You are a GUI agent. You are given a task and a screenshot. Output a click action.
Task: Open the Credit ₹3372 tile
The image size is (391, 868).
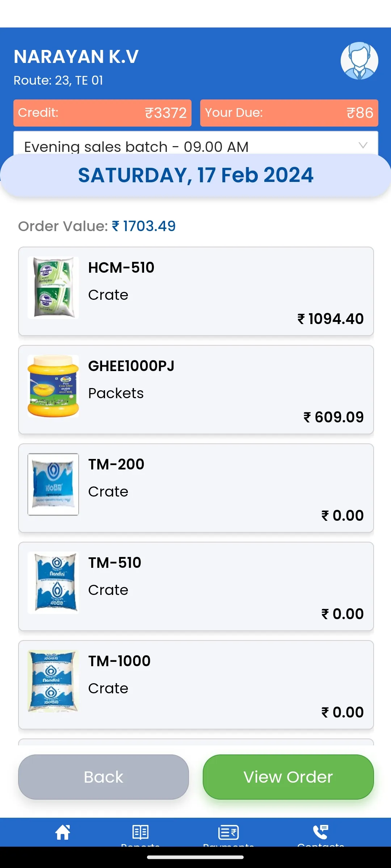click(x=102, y=113)
